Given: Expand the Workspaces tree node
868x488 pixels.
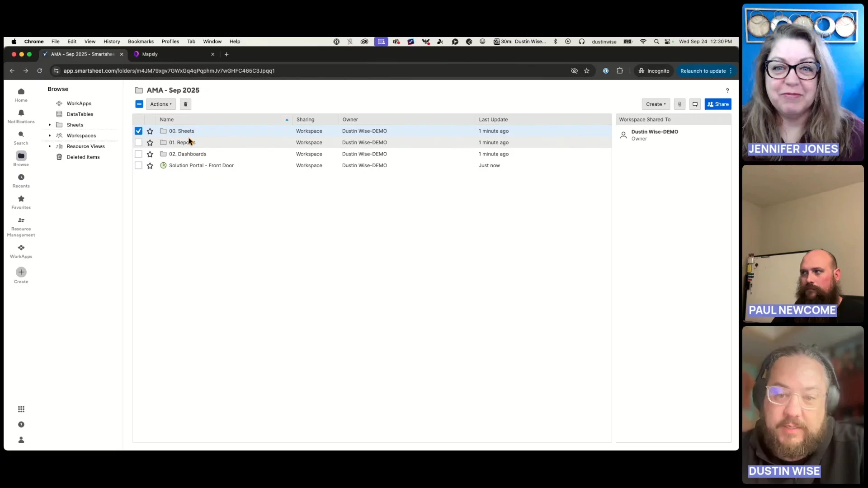Looking at the screenshot, I should [50, 136].
